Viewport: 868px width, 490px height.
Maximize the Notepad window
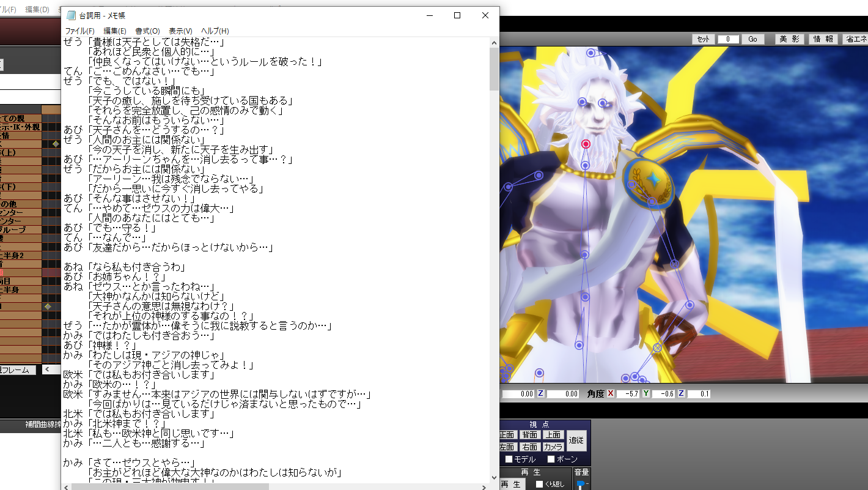click(457, 15)
